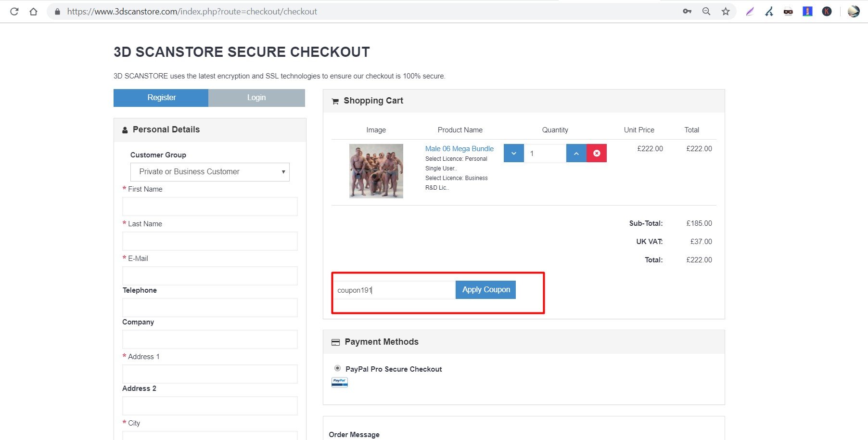Click the E-Mail input field
The height and width of the screenshot is (440, 868).
[210, 275]
